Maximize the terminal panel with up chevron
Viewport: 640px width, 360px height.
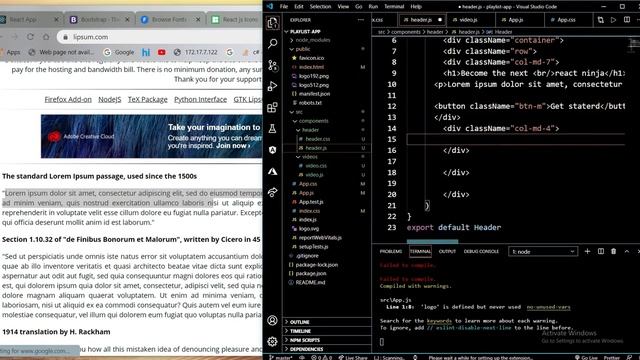click(x=627, y=251)
